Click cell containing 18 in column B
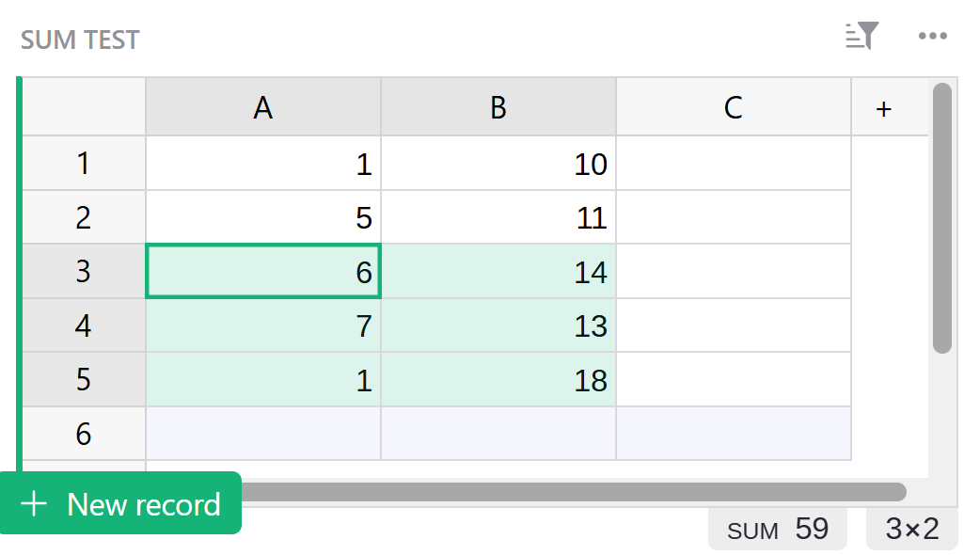Viewport: 980px width, 555px height. tap(498, 380)
